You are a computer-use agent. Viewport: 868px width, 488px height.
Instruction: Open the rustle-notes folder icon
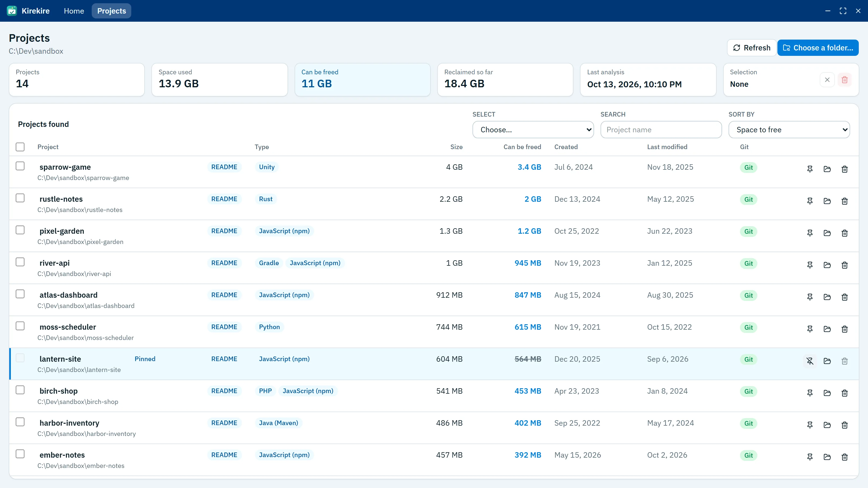coord(827,201)
